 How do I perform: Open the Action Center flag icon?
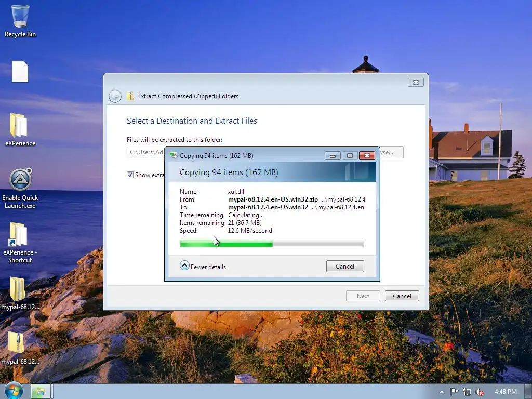pyautogui.click(x=454, y=392)
